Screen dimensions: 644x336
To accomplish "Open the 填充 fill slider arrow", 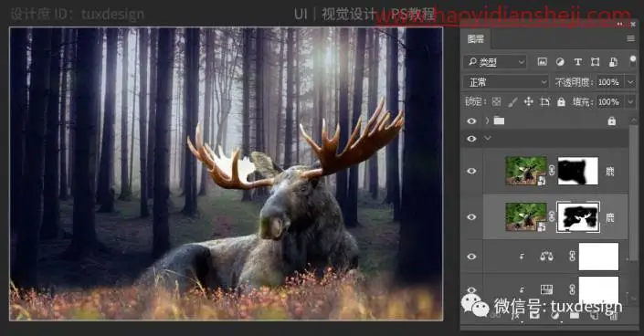I will point(630,102).
